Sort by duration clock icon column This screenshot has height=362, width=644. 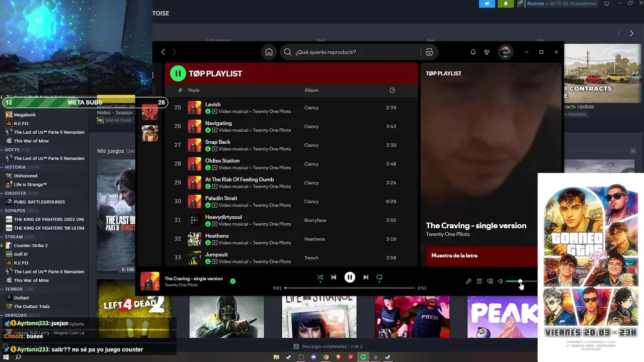pyautogui.click(x=392, y=90)
